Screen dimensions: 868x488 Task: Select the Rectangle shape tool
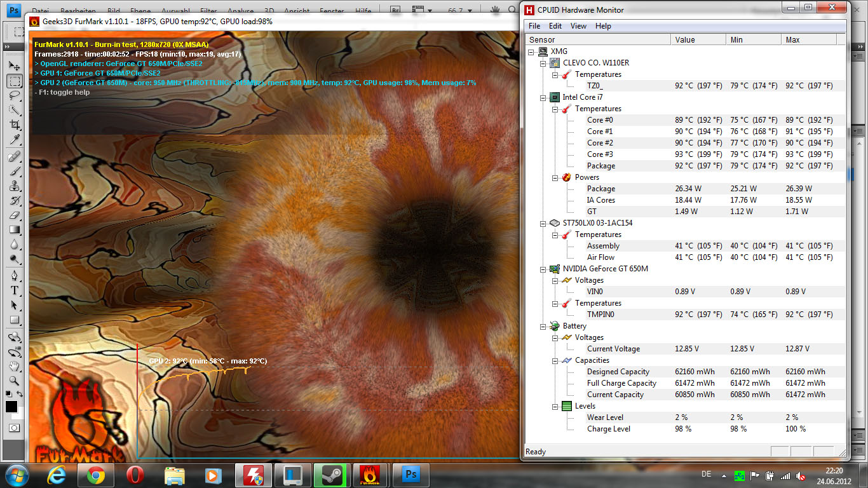tap(14, 320)
